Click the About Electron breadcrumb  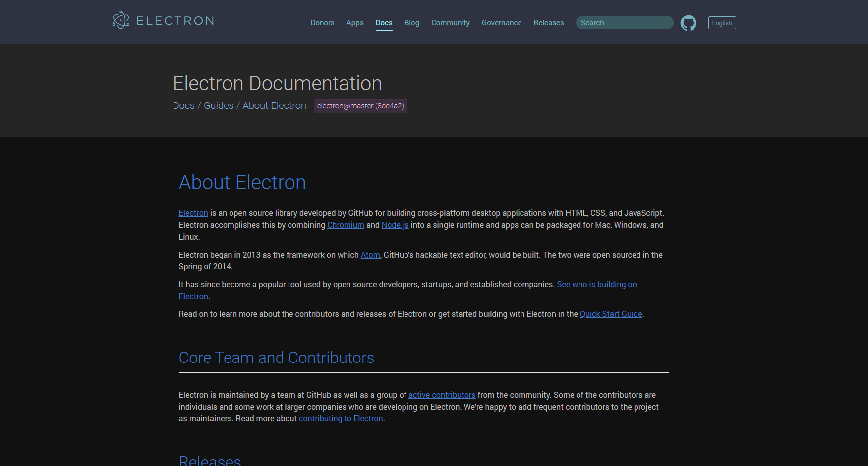coord(274,105)
